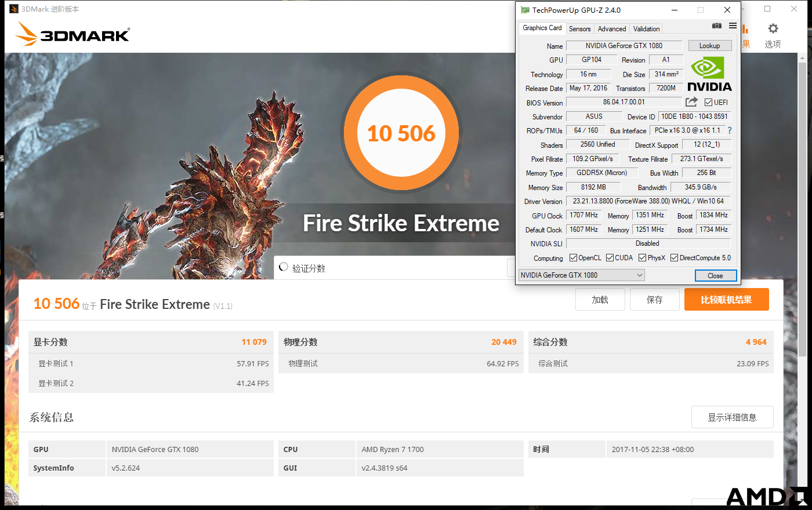The width and height of the screenshot is (812, 510).
Task: Click the Bus Interface question mark
Action: [730, 130]
